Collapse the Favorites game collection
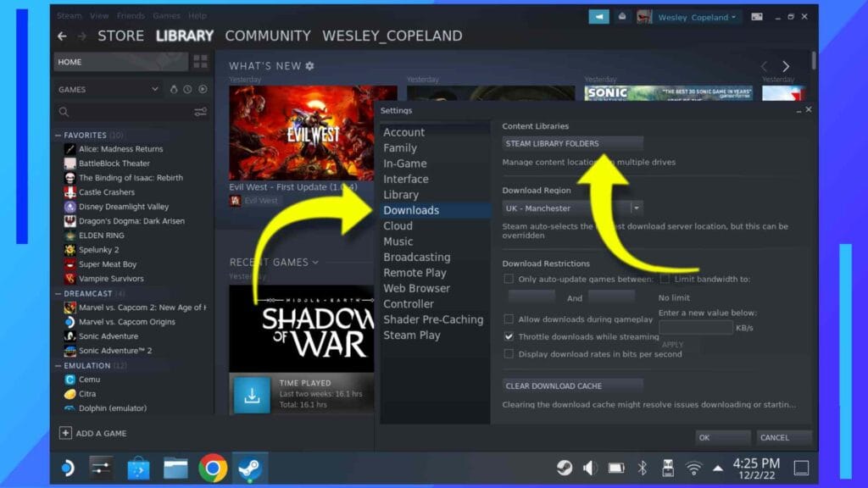Screen dimensions: 868x488 click(x=58, y=136)
